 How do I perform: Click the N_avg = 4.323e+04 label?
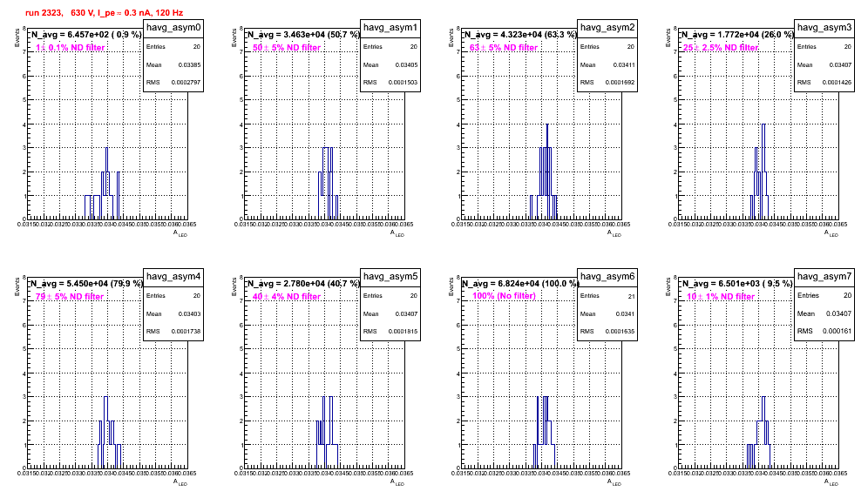(519, 34)
